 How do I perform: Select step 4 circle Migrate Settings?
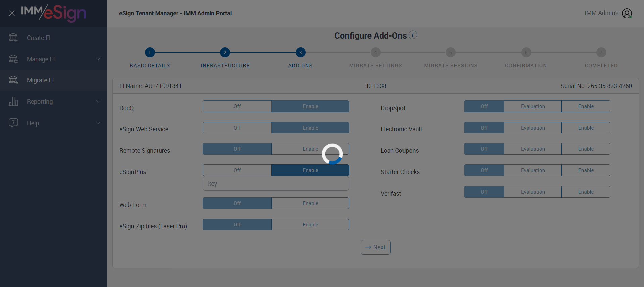[375, 52]
